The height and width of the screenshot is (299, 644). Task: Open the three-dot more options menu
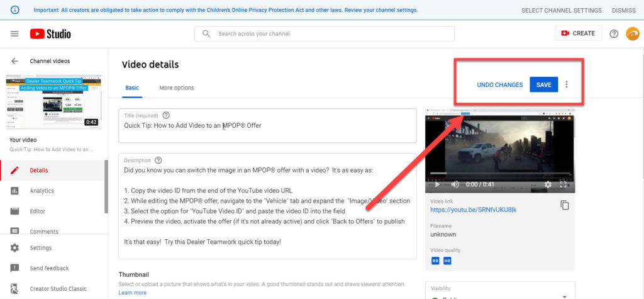tap(567, 84)
